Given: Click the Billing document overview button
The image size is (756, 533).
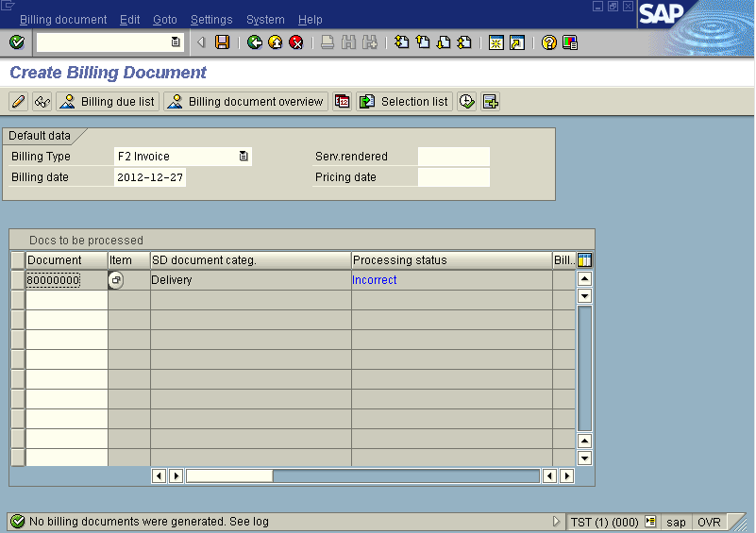Looking at the screenshot, I should click(x=245, y=102).
